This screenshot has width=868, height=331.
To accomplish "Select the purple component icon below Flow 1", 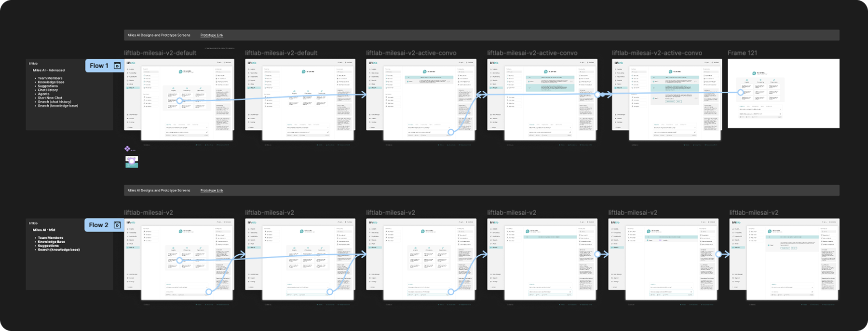I will pos(127,149).
